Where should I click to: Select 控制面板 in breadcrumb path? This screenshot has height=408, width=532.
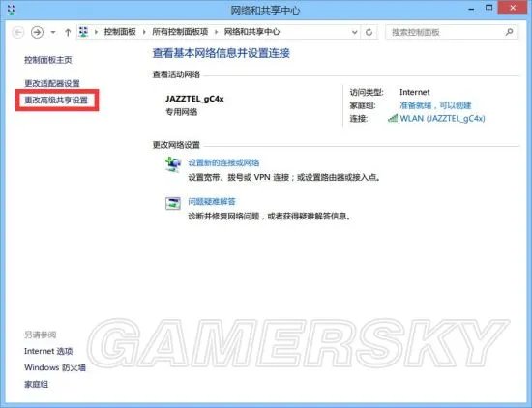click(120, 32)
